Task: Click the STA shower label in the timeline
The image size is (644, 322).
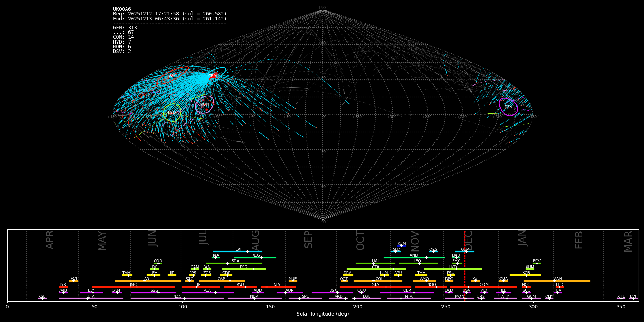Action: [375, 285]
